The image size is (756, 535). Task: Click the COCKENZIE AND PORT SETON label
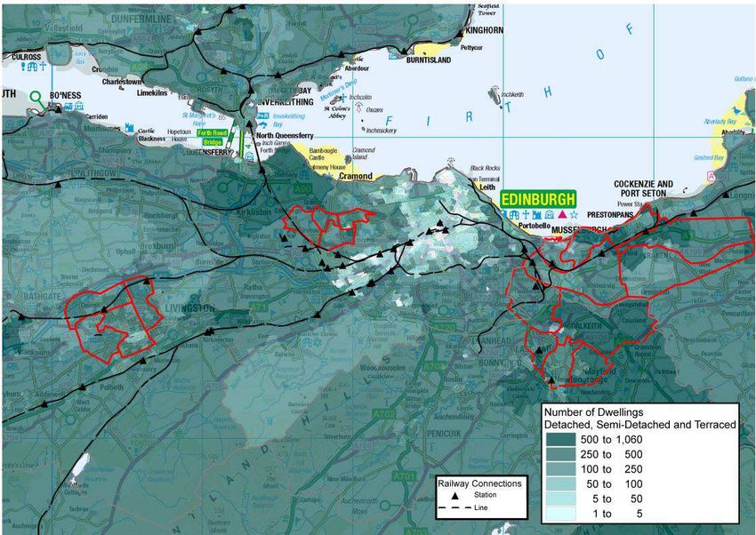click(x=643, y=188)
